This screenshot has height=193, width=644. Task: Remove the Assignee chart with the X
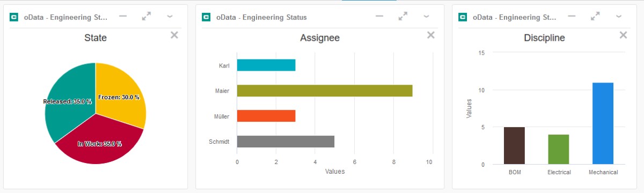click(x=430, y=35)
